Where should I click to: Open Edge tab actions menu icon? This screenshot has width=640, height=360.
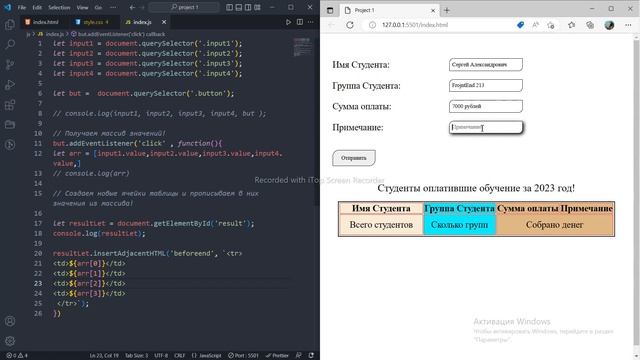pyautogui.click(x=330, y=11)
